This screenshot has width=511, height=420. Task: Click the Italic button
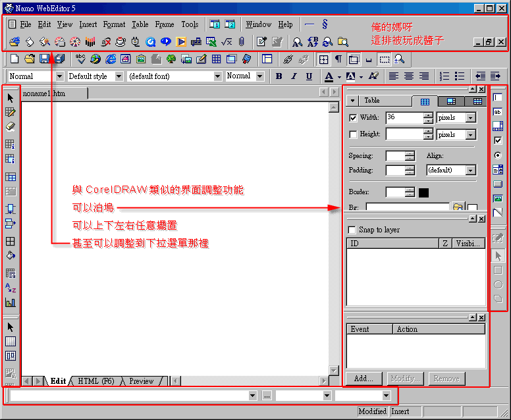click(294, 76)
